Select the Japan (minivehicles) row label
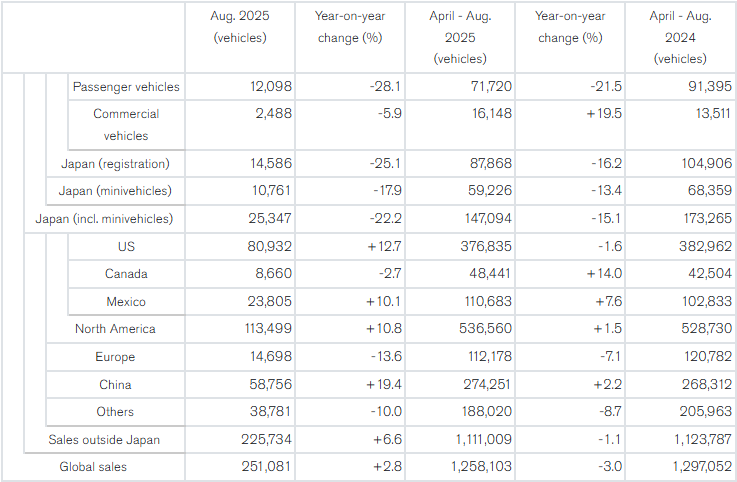 pyautogui.click(x=115, y=191)
